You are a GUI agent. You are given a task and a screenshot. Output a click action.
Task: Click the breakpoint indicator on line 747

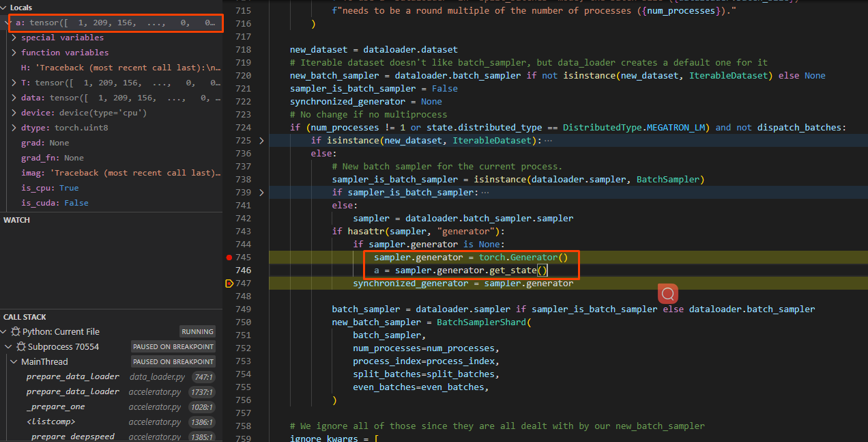(229, 283)
